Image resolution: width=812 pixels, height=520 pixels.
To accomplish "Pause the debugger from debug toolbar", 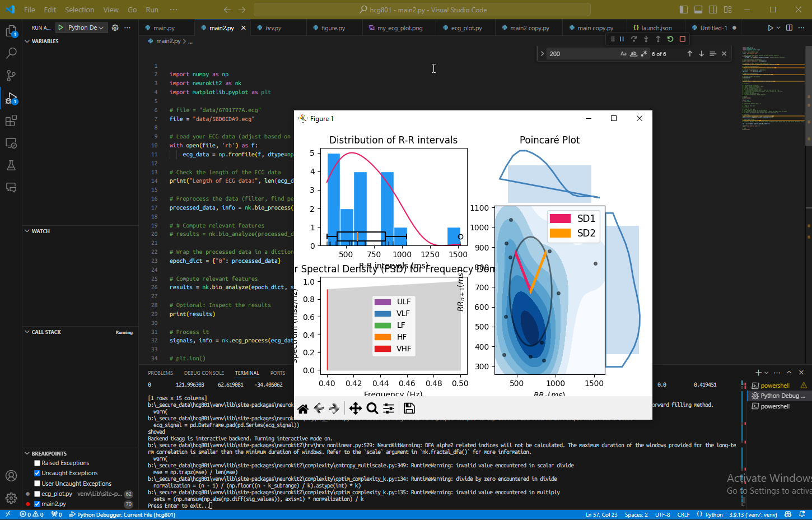I will [622, 39].
